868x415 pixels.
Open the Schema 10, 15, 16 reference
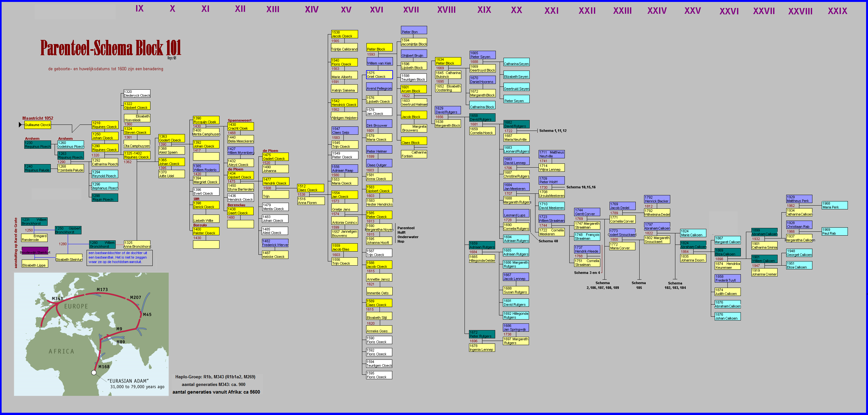click(580, 187)
